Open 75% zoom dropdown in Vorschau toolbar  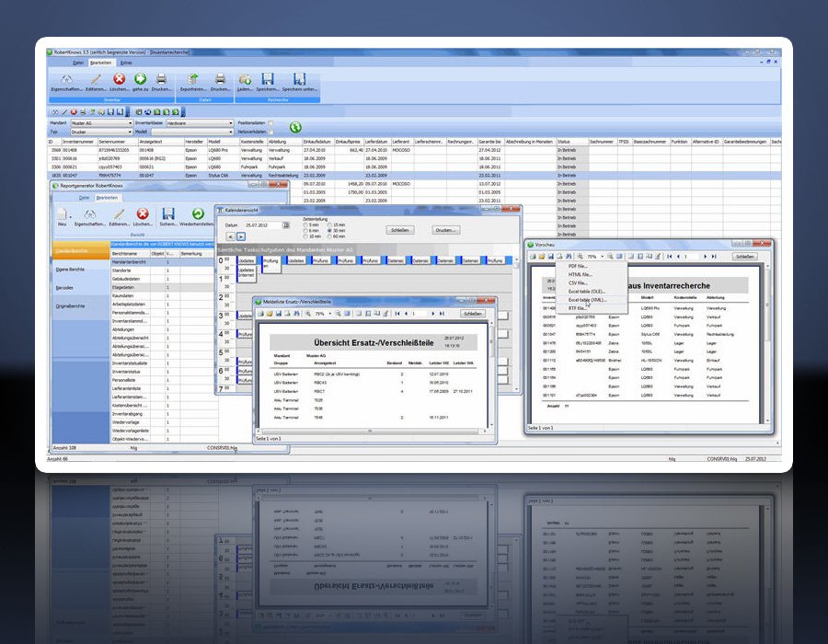(x=602, y=257)
